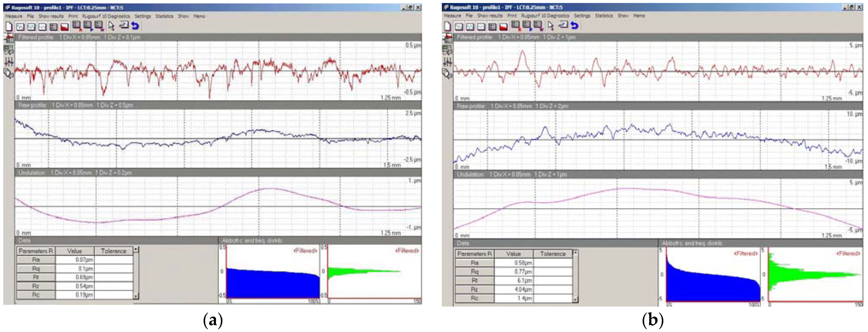868x332 pixels.
Task: Click the new document icon in left window
Action: click(9, 26)
